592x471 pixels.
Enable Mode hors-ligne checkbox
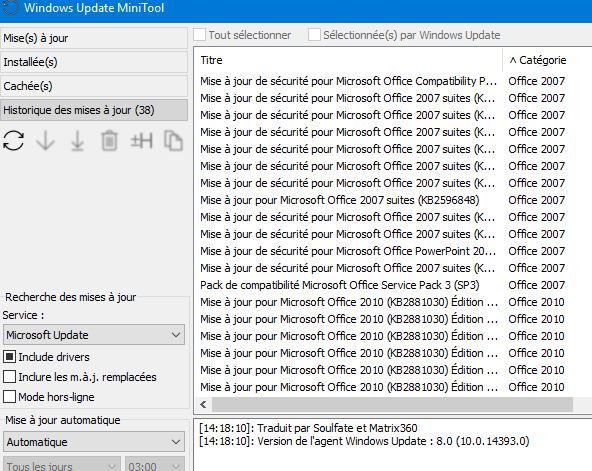(x=9, y=397)
